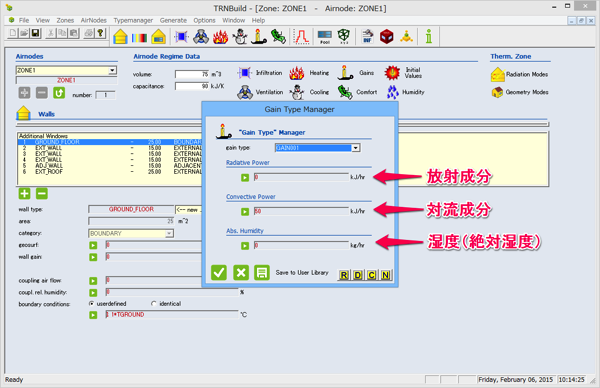Cancel with the green X button
Viewport: 600px width, 388px height.
241,273
